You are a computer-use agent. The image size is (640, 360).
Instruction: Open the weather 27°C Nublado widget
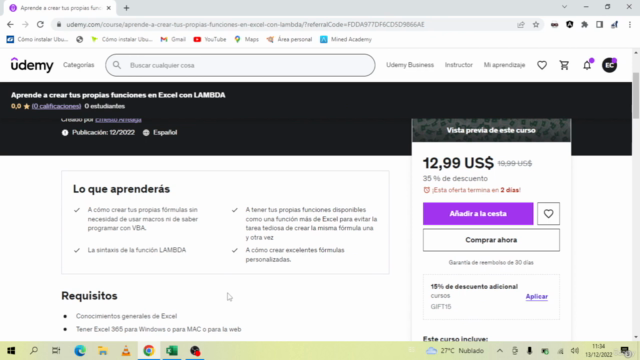(455, 351)
